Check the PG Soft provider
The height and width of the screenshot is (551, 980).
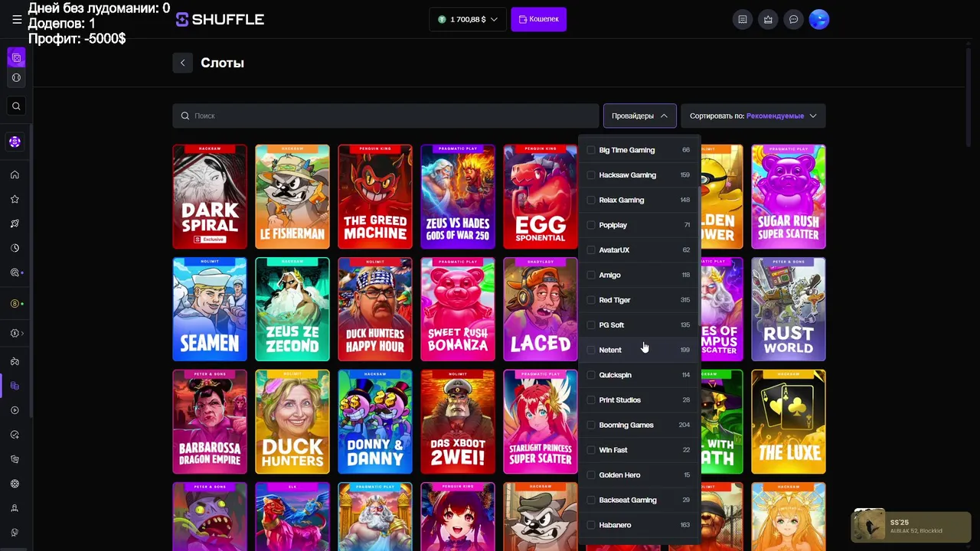coord(591,325)
